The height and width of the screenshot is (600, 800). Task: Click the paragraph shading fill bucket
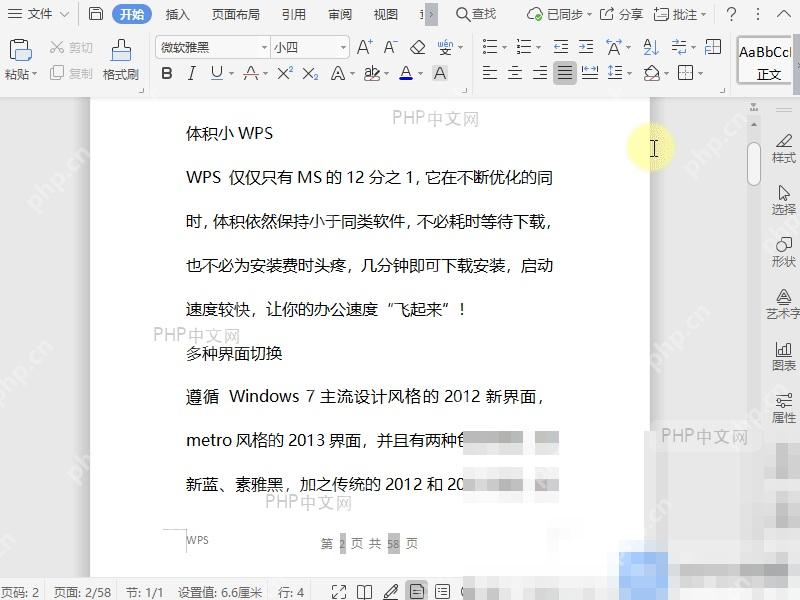click(x=652, y=73)
